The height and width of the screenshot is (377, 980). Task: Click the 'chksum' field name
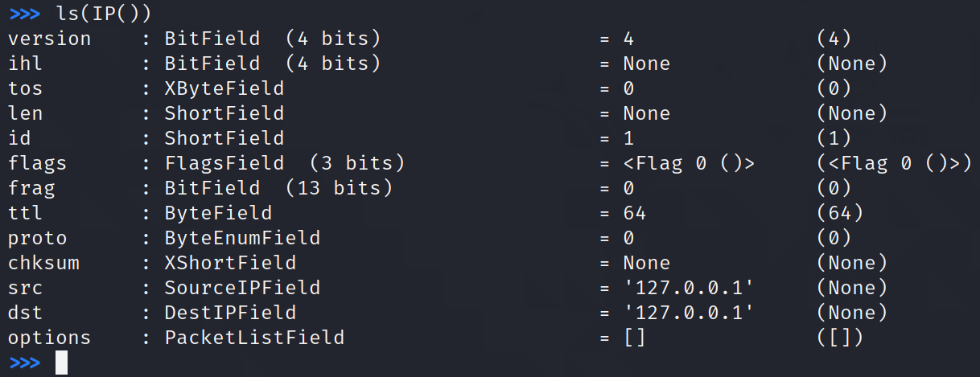tap(44, 263)
